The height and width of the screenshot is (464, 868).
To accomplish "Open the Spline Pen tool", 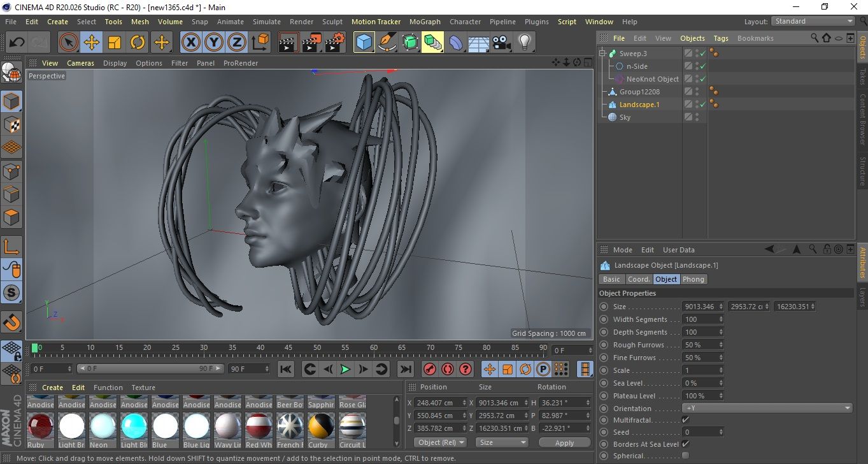I will coord(387,43).
